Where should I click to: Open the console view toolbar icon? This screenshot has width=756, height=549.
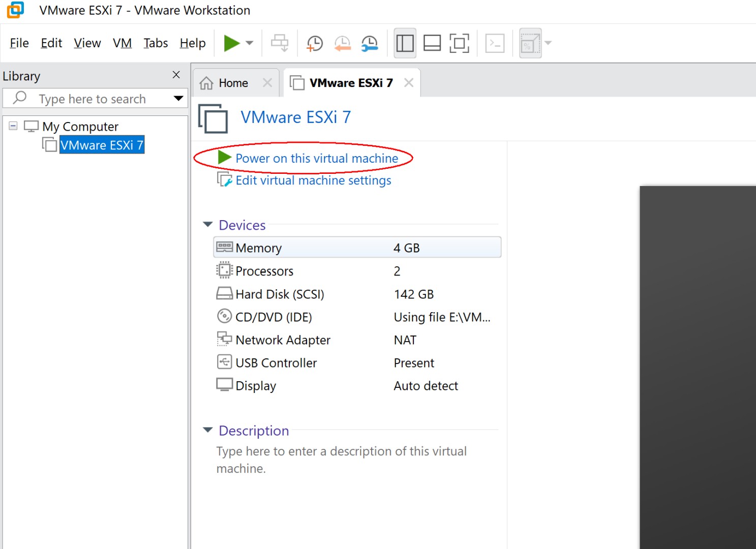pos(495,43)
